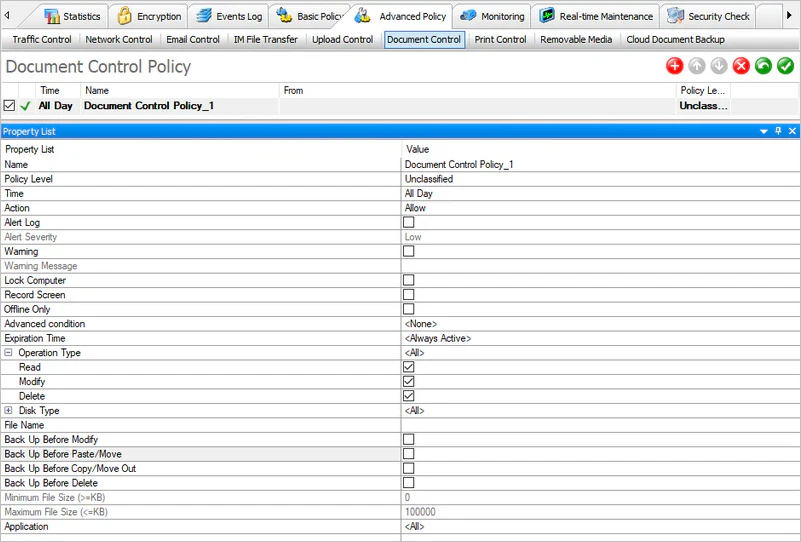Open the Application <All> value
Screen dimensions: 801x542
(600, 526)
